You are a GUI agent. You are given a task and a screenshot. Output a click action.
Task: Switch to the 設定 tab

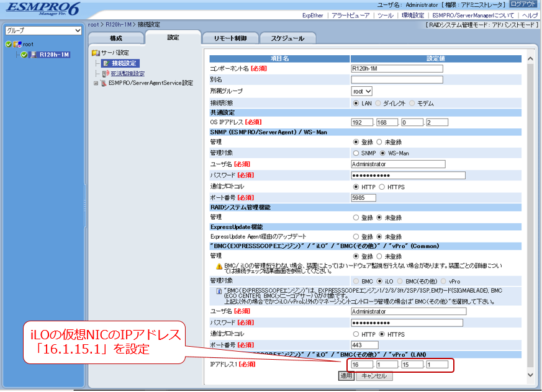point(173,37)
